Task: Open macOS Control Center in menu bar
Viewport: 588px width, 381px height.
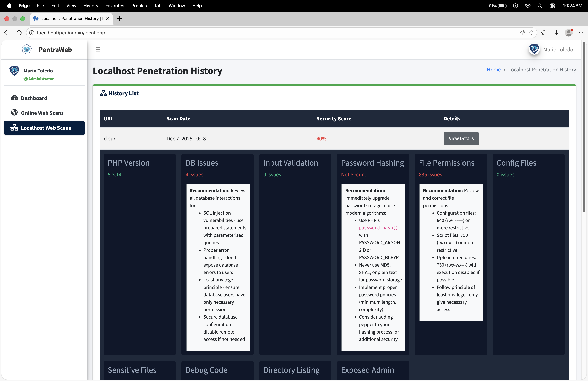Action: click(x=552, y=6)
